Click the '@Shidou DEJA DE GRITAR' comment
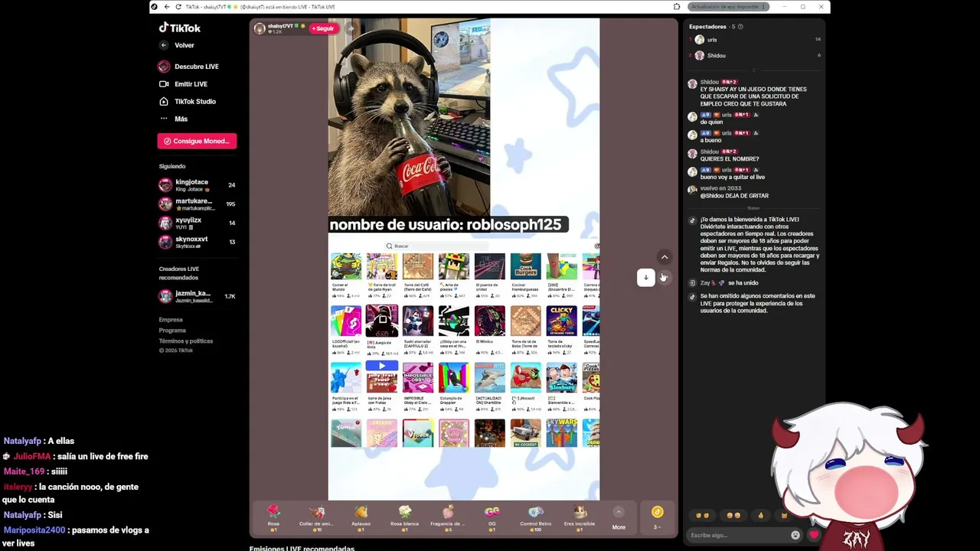The image size is (980, 551). click(x=734, y=196)
